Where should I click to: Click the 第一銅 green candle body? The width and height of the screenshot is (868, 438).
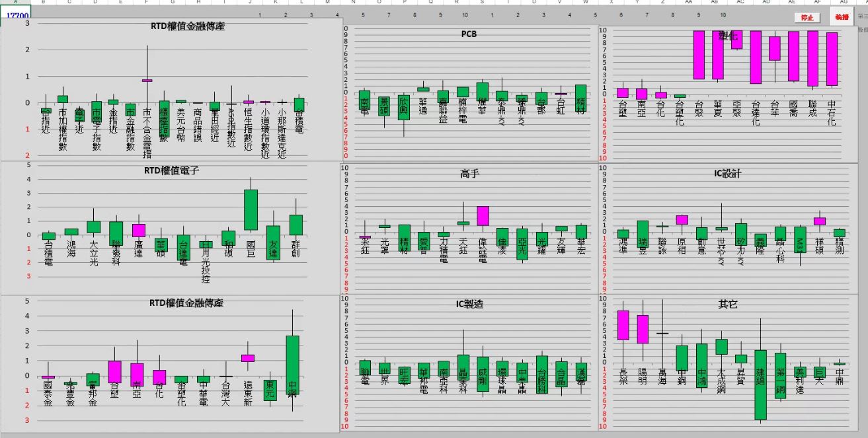point(780,376)
